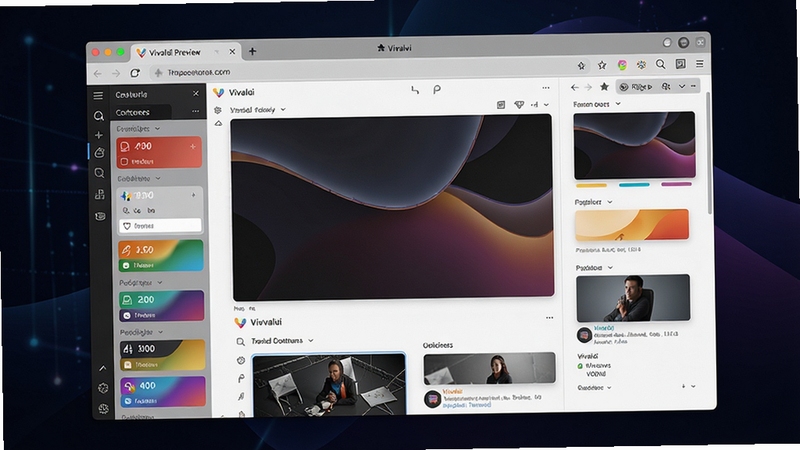Screen dimensions: 800x450
Task: Open the dropdown beside the gear under Vivaldi
Action: tap(283, 110)
